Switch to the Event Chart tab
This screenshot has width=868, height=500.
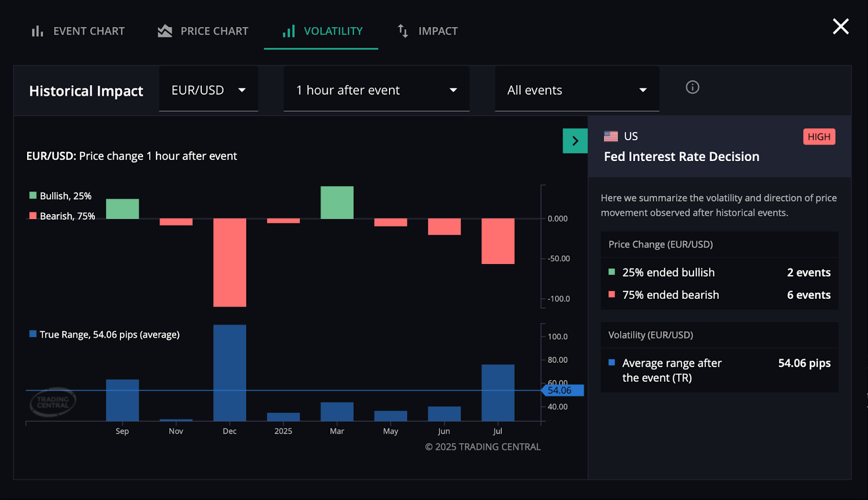click(x=88, y=31)
